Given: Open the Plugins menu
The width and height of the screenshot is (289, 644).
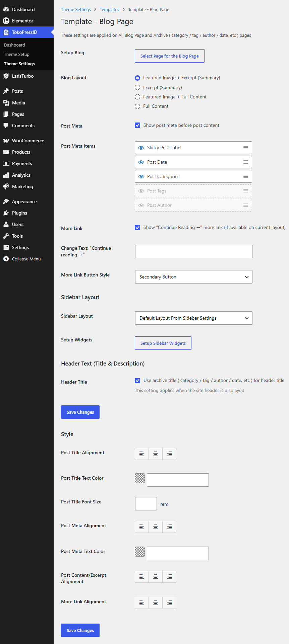Looking at the screenshot, I should pyautogui.click(x=19, y=213).
